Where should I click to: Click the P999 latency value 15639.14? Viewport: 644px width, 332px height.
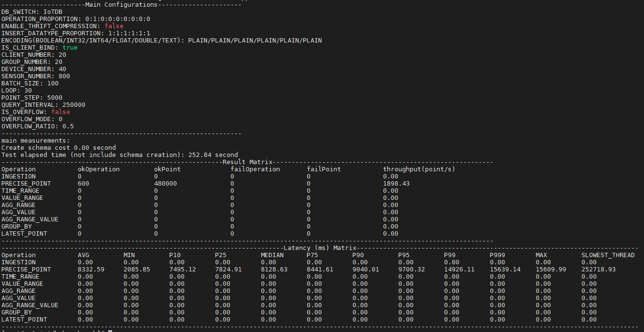tap(505, 270)
